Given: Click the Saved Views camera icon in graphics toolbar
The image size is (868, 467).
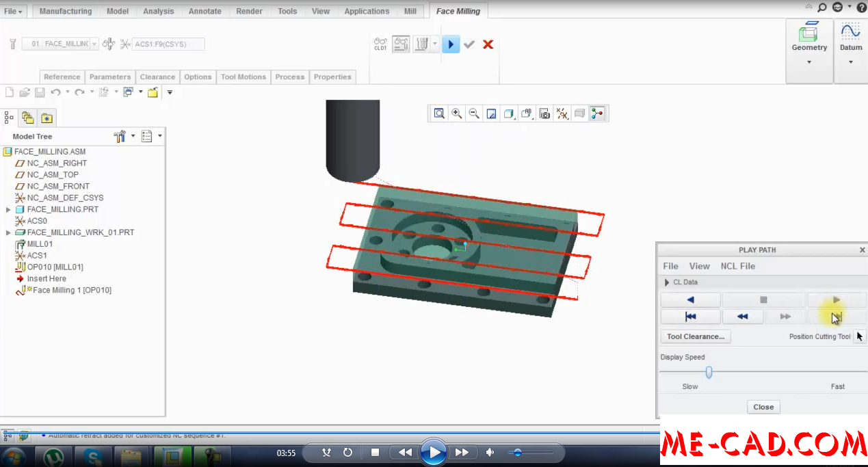Looking at the screenshot, I should coord(544,114).
